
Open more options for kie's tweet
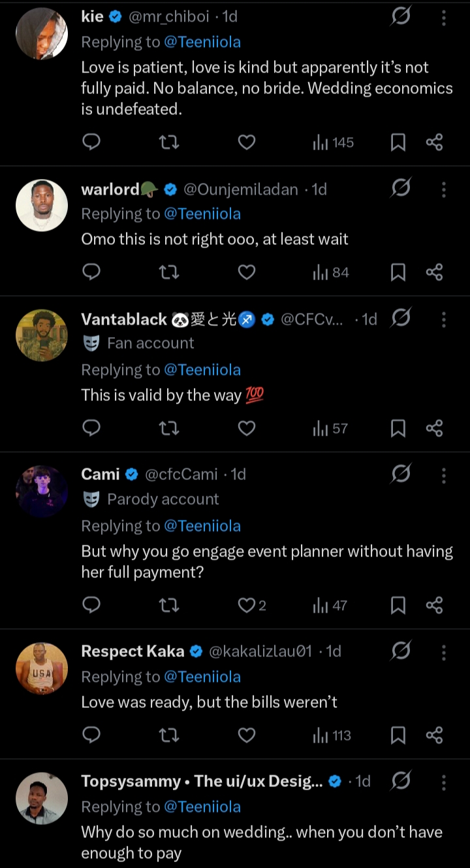click(x=443, y=18)
